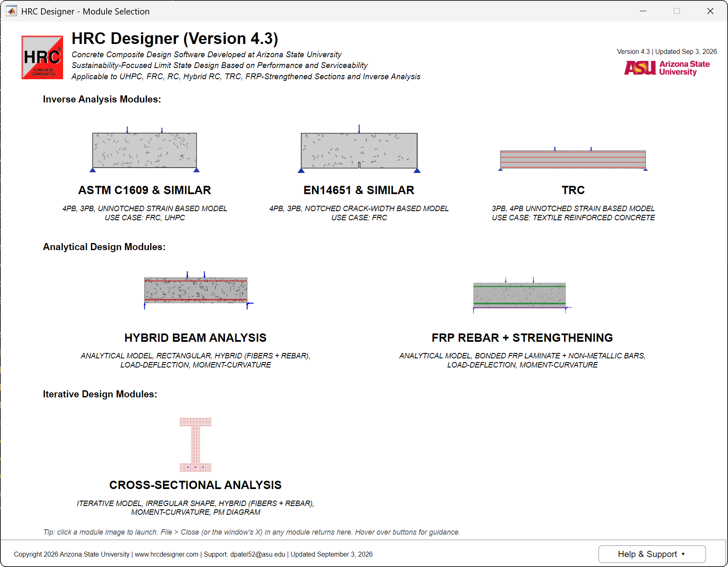This screenshot has width=728, height=567.
Task: Launch the EN14651 notched beam image module
Action: (359, 149)
